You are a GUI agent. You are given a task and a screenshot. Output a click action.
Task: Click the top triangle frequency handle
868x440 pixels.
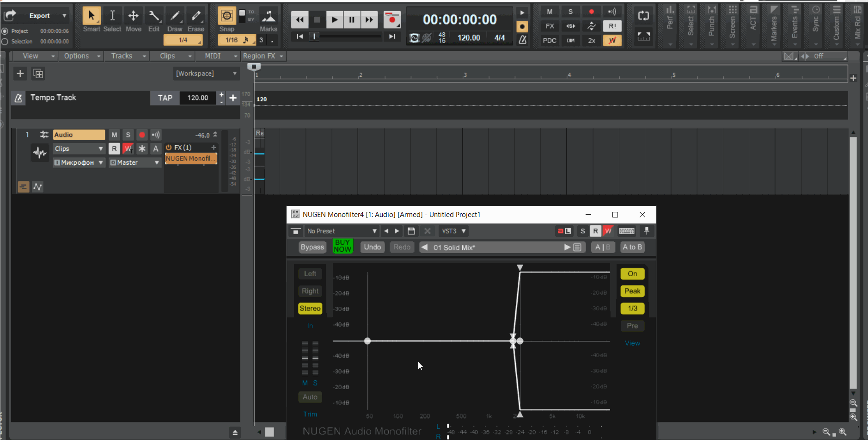pyautogui.click(x=520, y=268)
